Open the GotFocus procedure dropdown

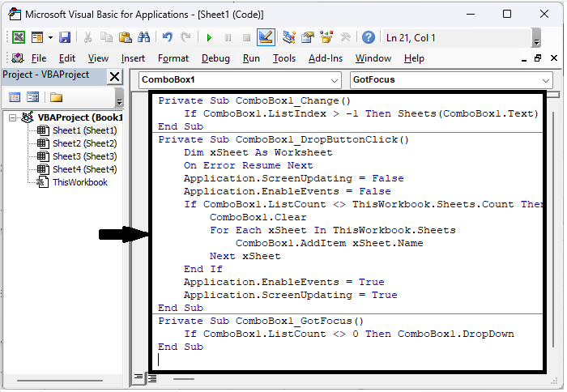[546, 80]
